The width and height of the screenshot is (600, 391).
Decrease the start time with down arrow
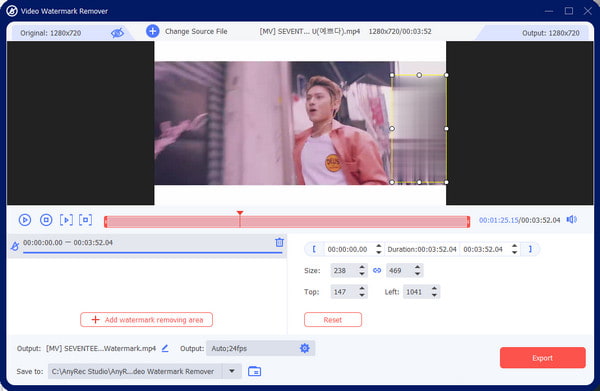(378, 253)
